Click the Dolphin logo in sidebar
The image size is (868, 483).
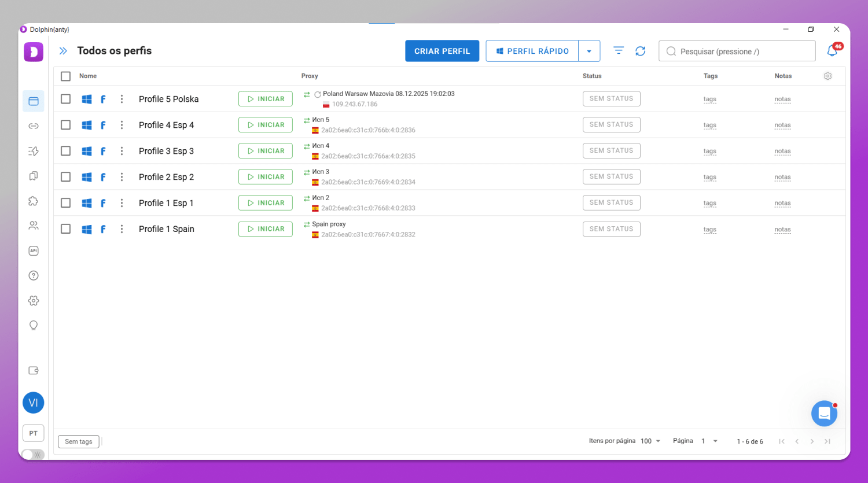(x=34, y=52)
